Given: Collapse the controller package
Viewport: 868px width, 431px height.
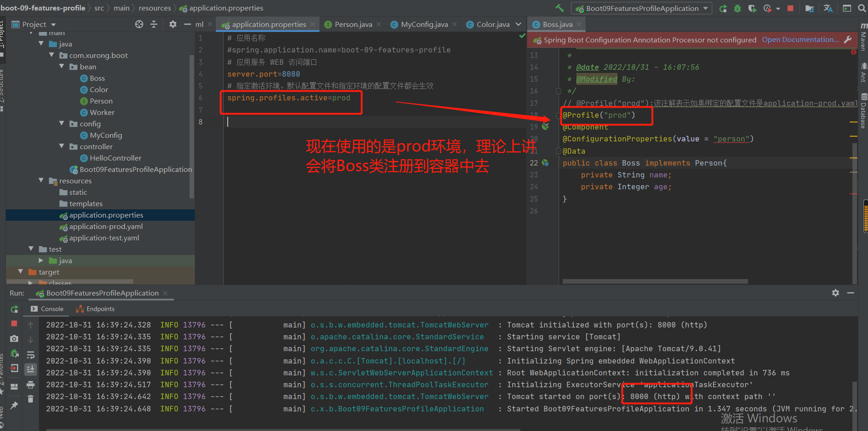Looking at the screenshot, I should tap(62, 146).
